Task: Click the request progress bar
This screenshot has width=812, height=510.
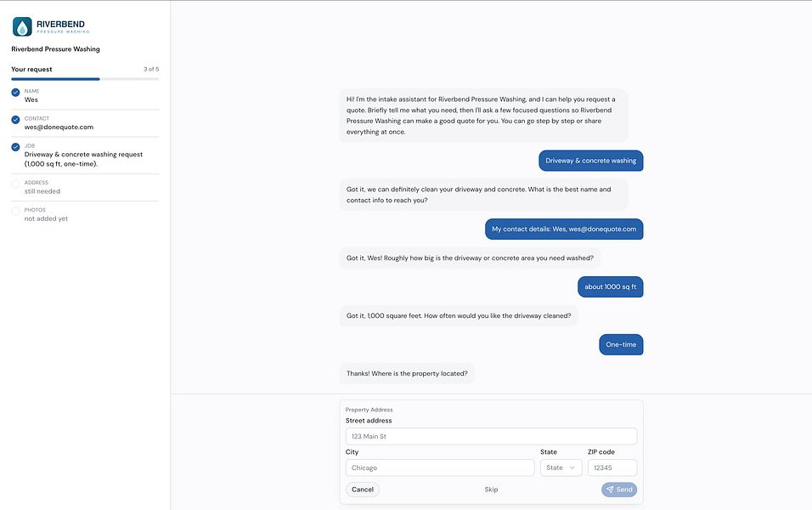Action: click(x=85, y=79)
